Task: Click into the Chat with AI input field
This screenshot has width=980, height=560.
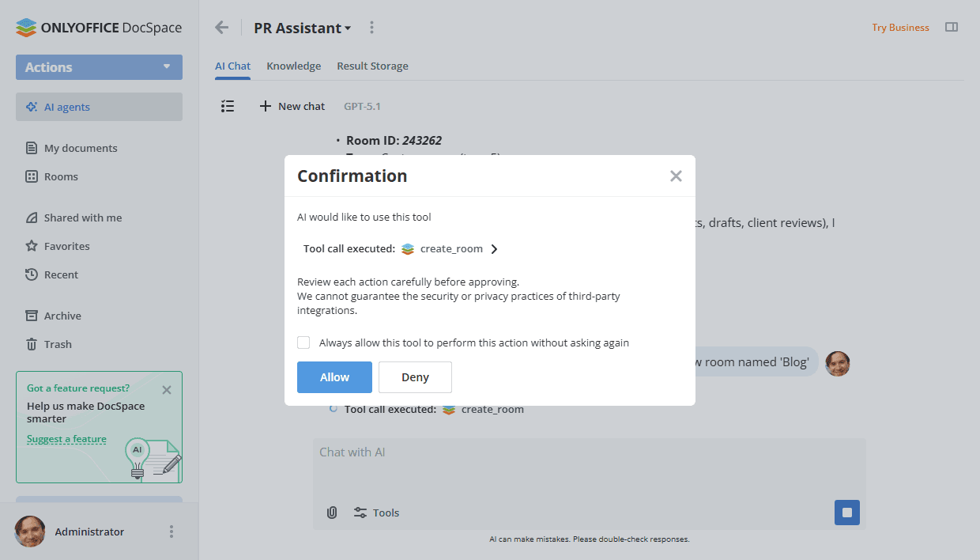Action: pos(589,467)
